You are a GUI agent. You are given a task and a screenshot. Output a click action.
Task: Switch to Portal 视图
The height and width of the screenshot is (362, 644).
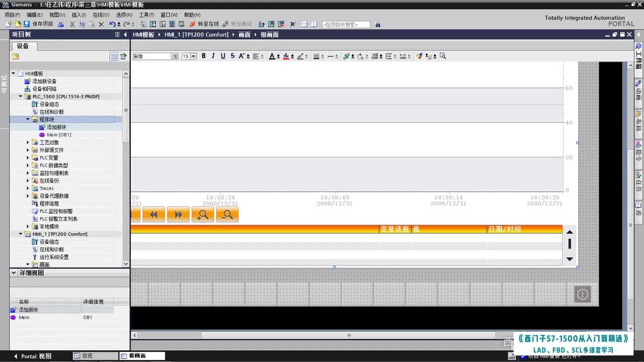click(x=33, y=356)
